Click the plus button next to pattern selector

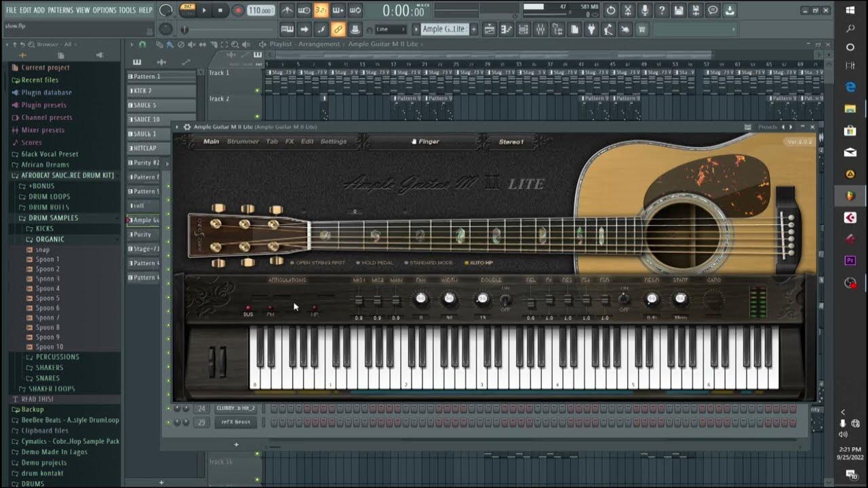(474, 29)
